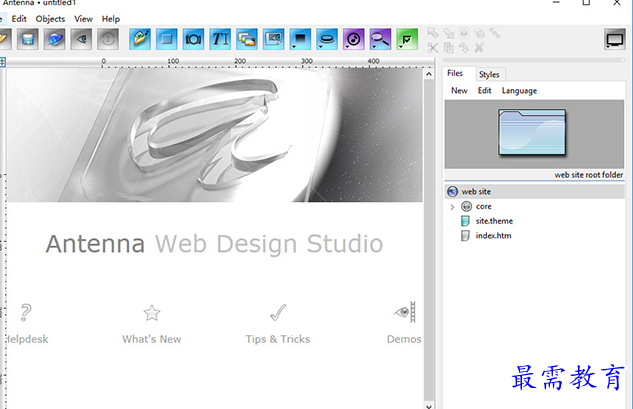
Task: Select the camera image tool
Action: click(x=193, y=39)
